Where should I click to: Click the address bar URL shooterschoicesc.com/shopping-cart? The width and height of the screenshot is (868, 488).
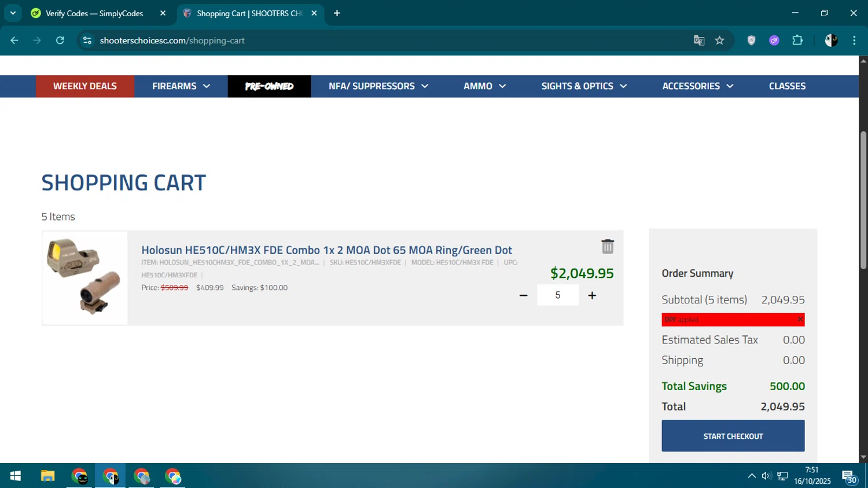172,41
